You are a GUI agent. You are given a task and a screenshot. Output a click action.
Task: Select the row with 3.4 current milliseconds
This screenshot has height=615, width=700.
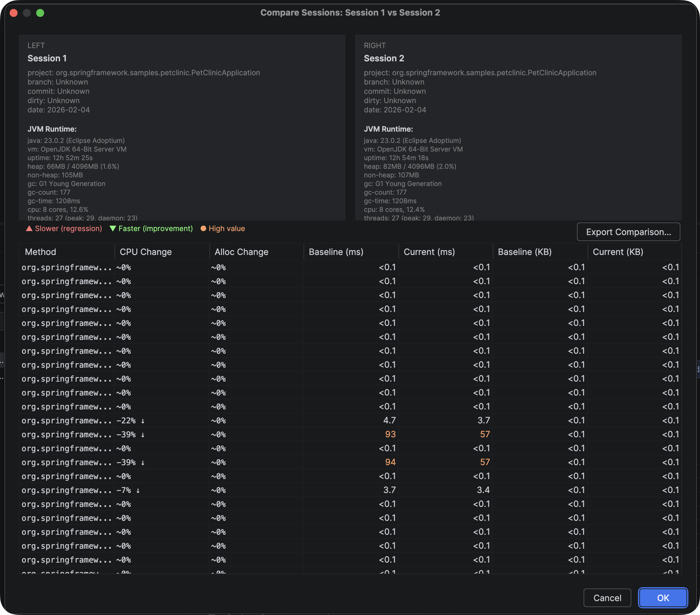coord(342,490)
